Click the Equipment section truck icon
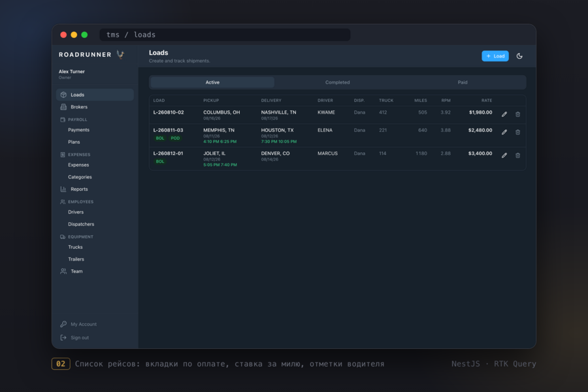 pyautogui.click(x=63, y=237)
